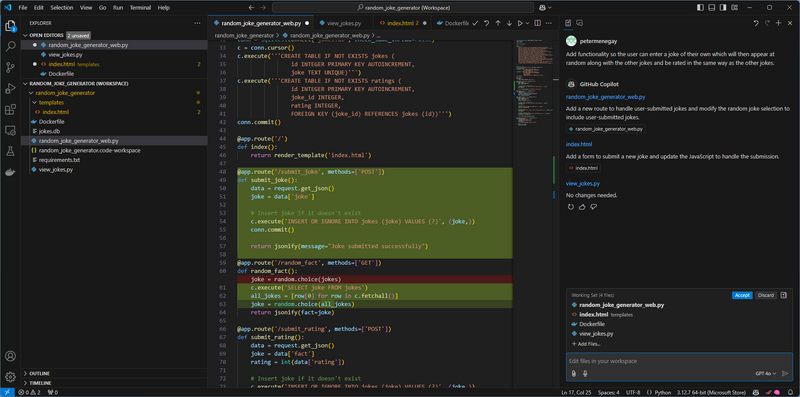The image size is (800, 397).
Task: Open the Explorer view in activity bar
Action: [10, 25]
